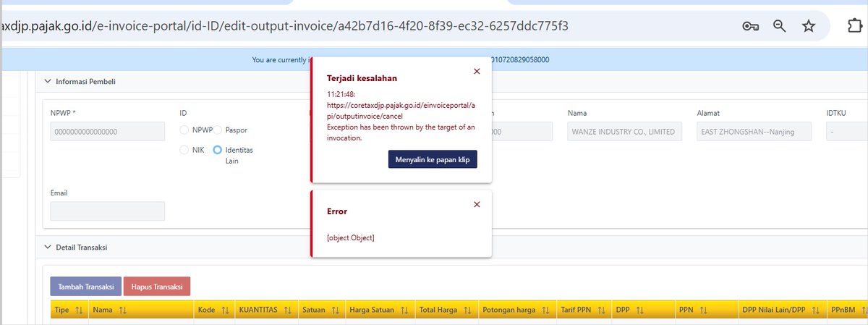The width and height of the screenshot is (868, 325).
Task: Click the NPWP number input field
Action: click(107, 132)
